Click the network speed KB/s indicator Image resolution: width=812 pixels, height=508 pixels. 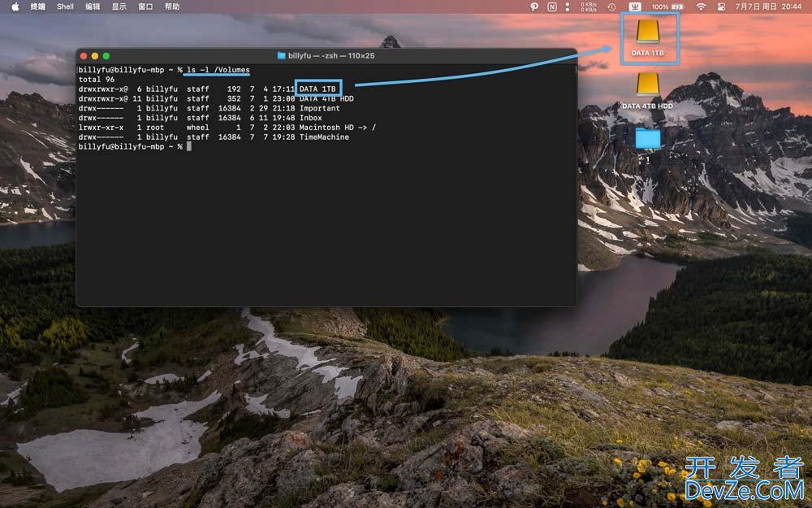pyautogui.click(x=589, y=7)
